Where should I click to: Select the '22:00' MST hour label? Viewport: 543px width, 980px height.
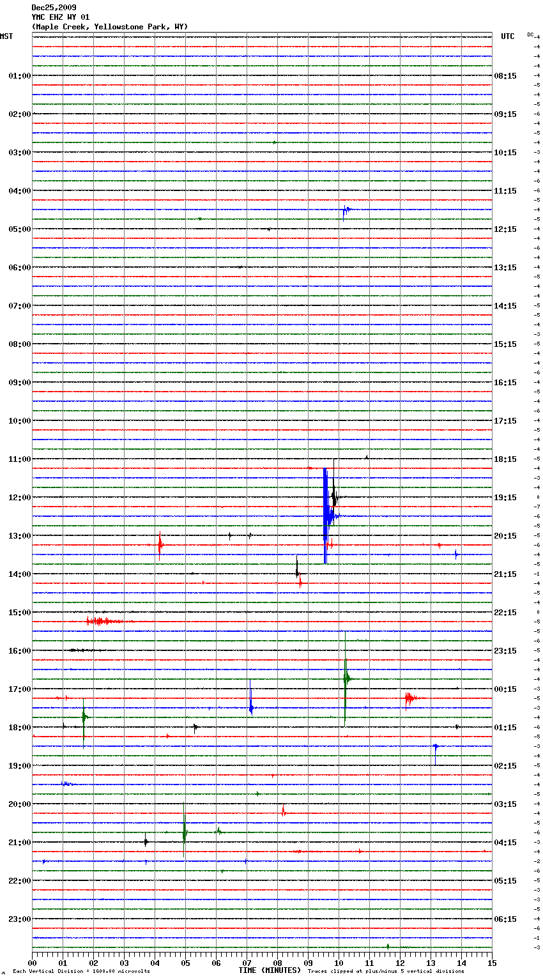(20, 881)
